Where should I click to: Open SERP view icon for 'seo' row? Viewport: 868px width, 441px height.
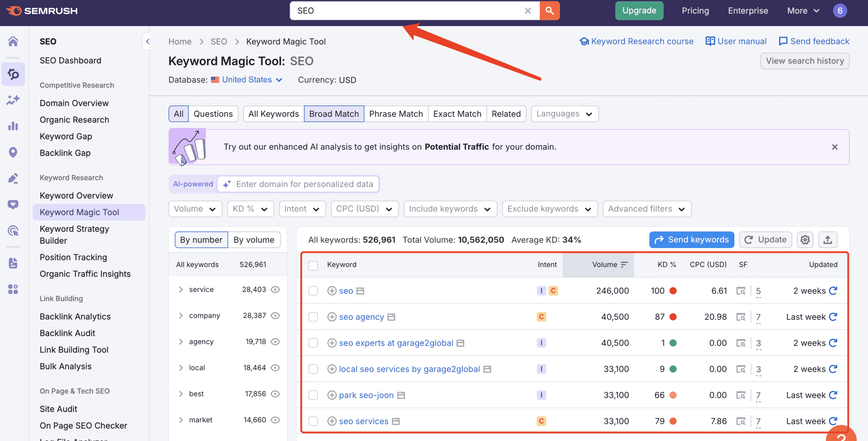click(741, 291)
